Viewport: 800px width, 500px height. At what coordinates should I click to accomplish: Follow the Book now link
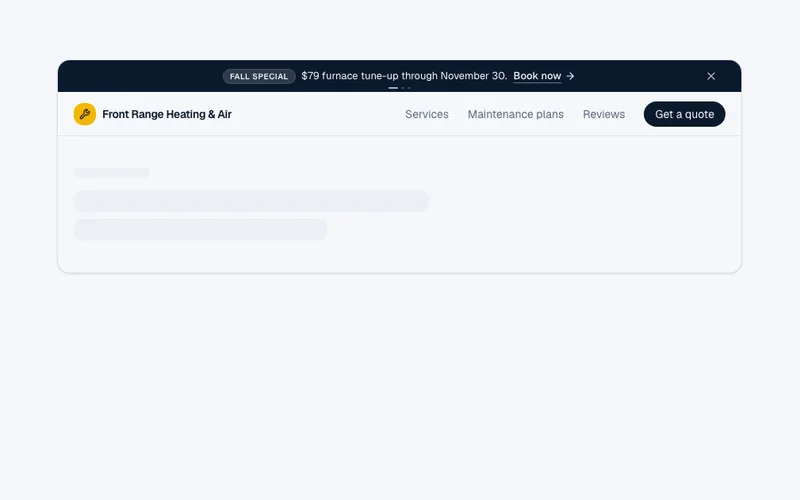[x=537, y=76]
